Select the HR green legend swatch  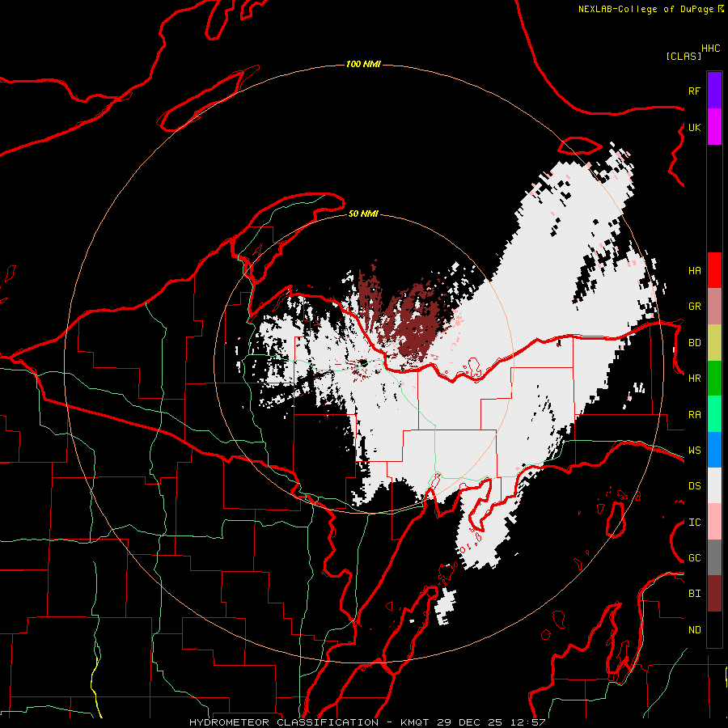coord(714,378)
